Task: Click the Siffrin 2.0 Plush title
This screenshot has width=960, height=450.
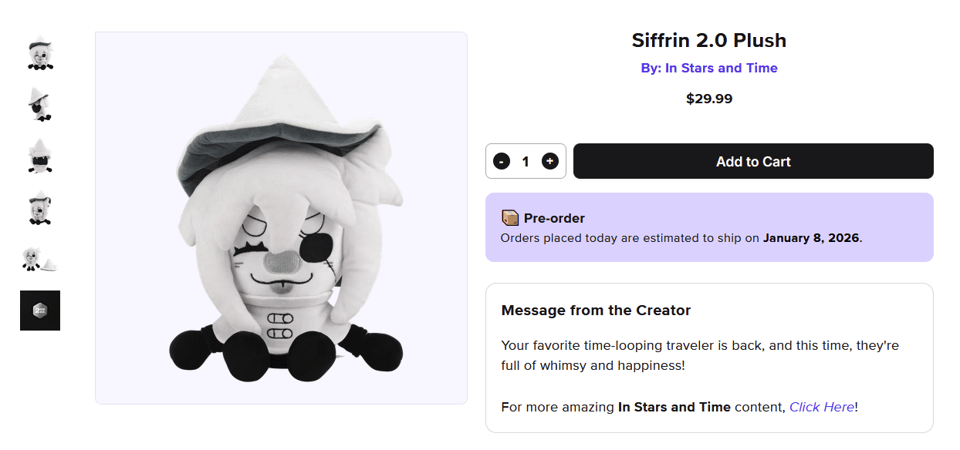Action: pyautogui.click(x=709, y=41)
